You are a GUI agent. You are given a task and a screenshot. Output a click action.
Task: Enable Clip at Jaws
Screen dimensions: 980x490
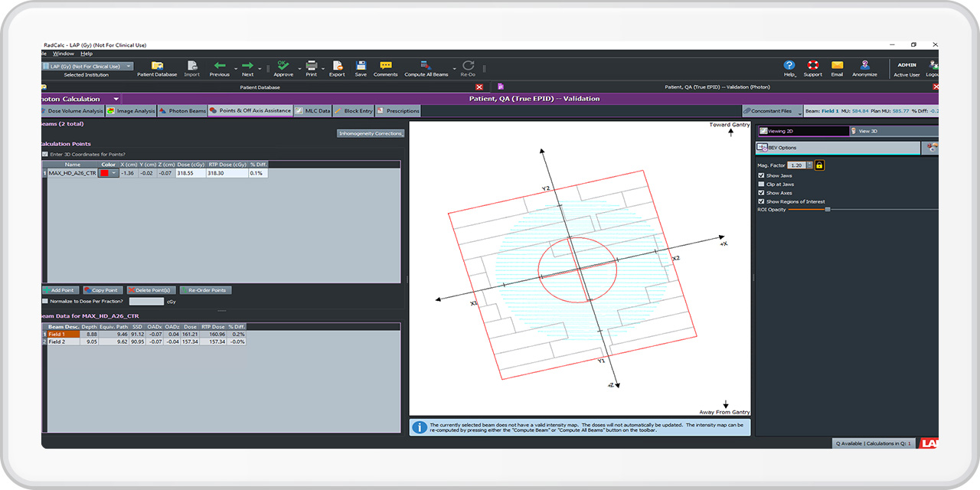point(761,184)
